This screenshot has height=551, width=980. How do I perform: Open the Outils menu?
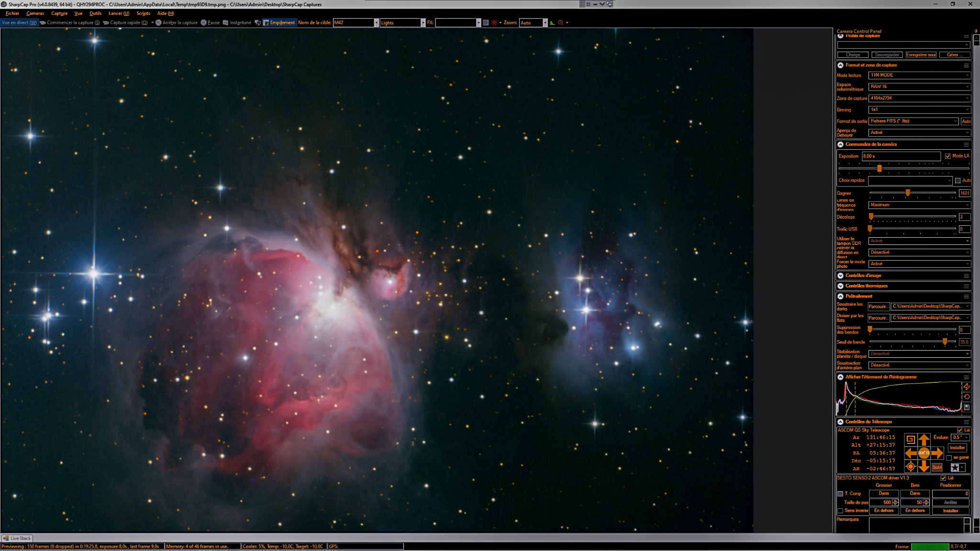click(95, 13)
